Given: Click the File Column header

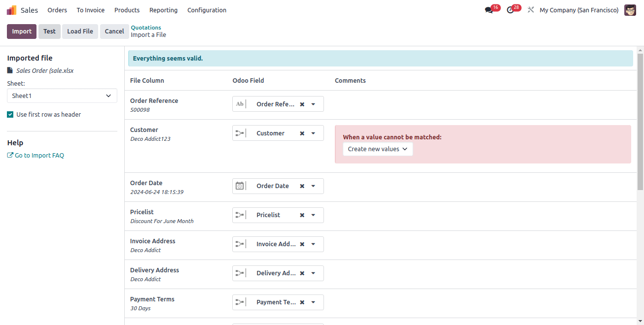Looking at the screenshot, I should tap(147, 81).
